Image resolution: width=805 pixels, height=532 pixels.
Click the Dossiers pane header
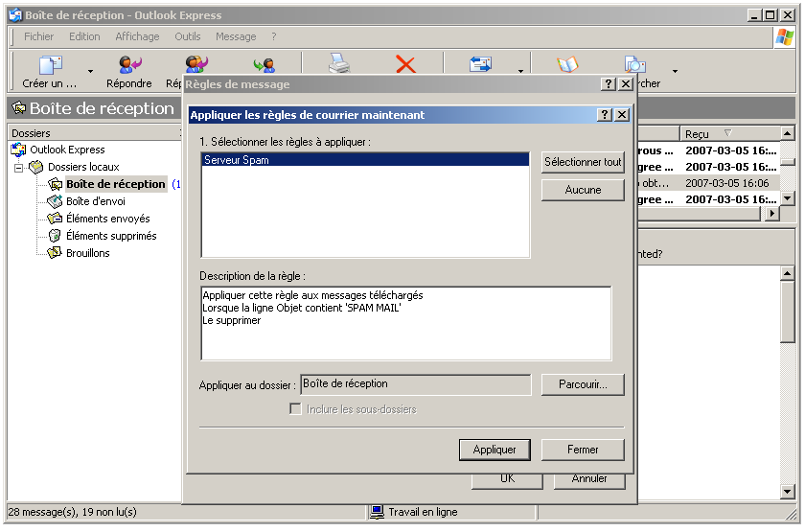pyautogui.click(x=95, y=133)
